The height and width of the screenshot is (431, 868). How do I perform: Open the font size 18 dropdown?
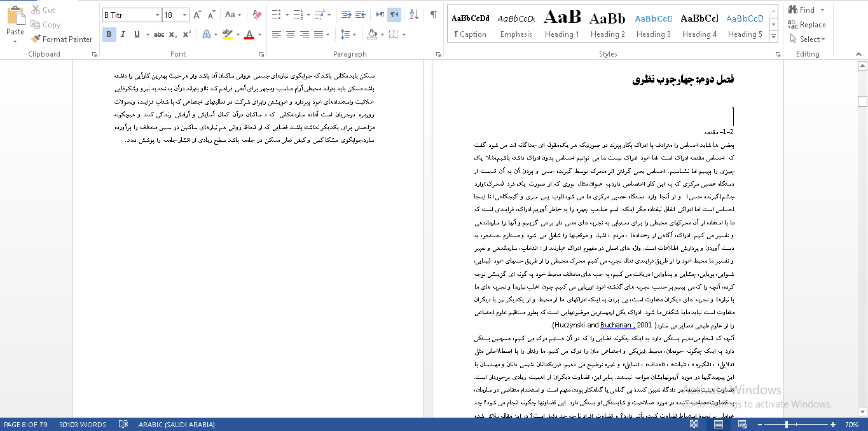(185, 15)
